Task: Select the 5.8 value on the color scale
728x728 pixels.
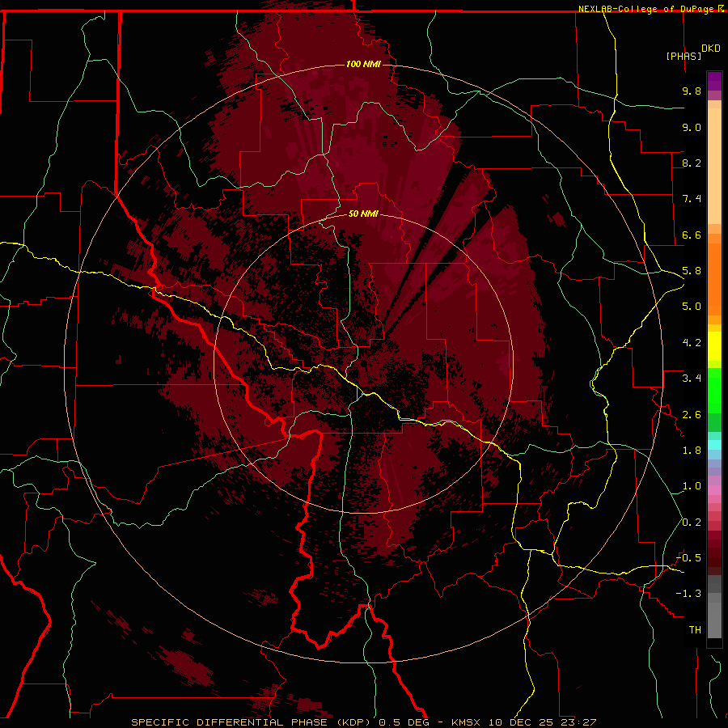Action: coord(692,271)
